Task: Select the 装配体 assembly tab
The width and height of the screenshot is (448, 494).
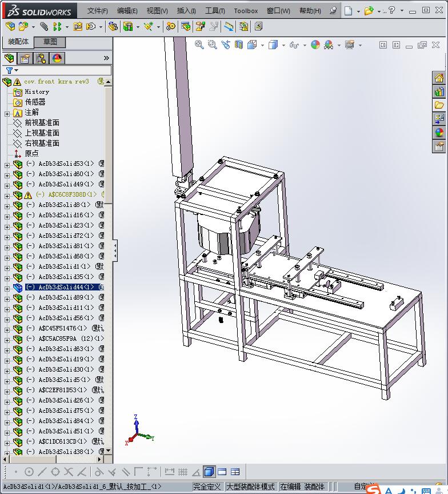Action: click(18, 42)
